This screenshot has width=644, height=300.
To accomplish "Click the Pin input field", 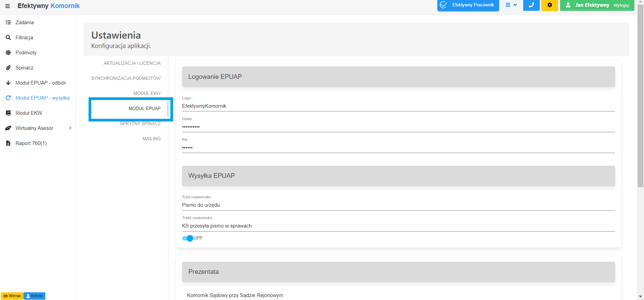I will point(398,148).
